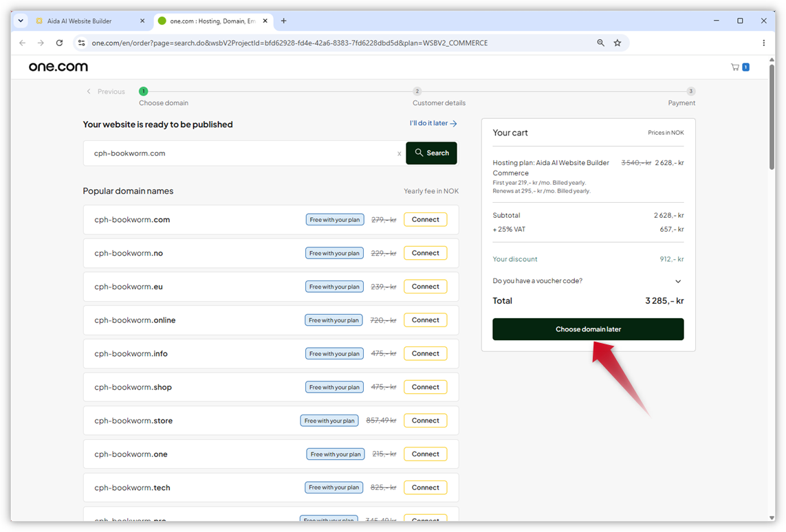Click the Your discount label
Image resolution: width=786 pixels, height=532 pixels.
coord(515,259)
